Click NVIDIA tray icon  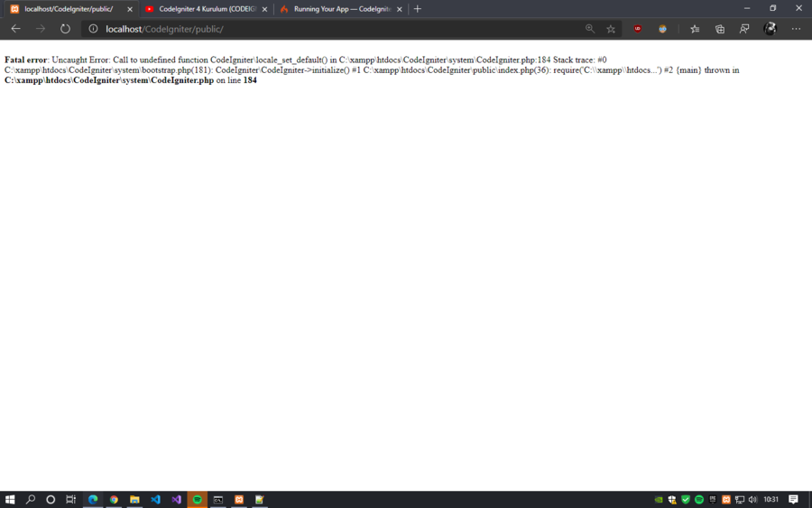click(659, 500)
